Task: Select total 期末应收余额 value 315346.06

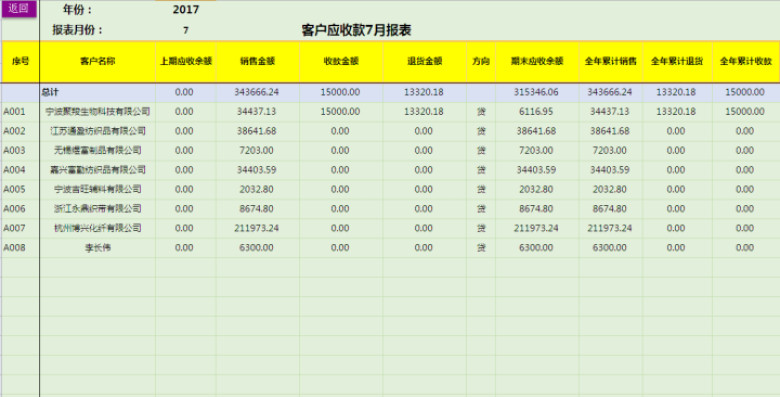Action: 537,93
